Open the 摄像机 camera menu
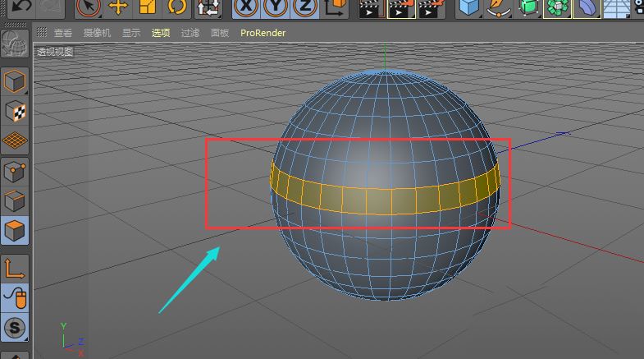Viewport: 644px width, 359px height. point(97,33)
